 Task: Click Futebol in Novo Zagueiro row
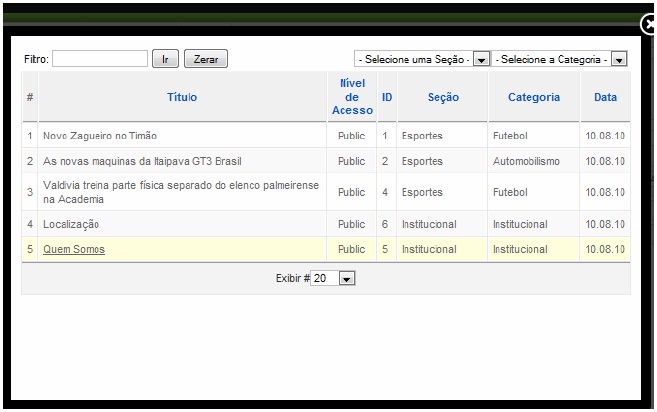pos(510,136)
